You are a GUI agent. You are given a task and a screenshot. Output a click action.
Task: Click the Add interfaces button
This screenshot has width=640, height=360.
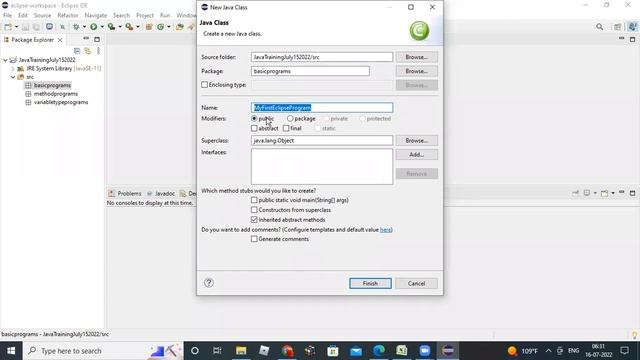click(416, 155)
